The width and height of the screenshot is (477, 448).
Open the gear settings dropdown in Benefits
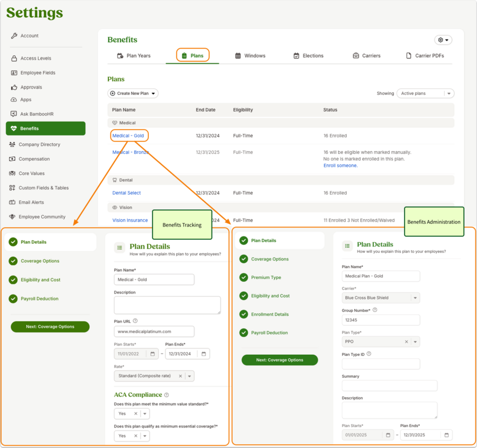click(x=443, y=40)
